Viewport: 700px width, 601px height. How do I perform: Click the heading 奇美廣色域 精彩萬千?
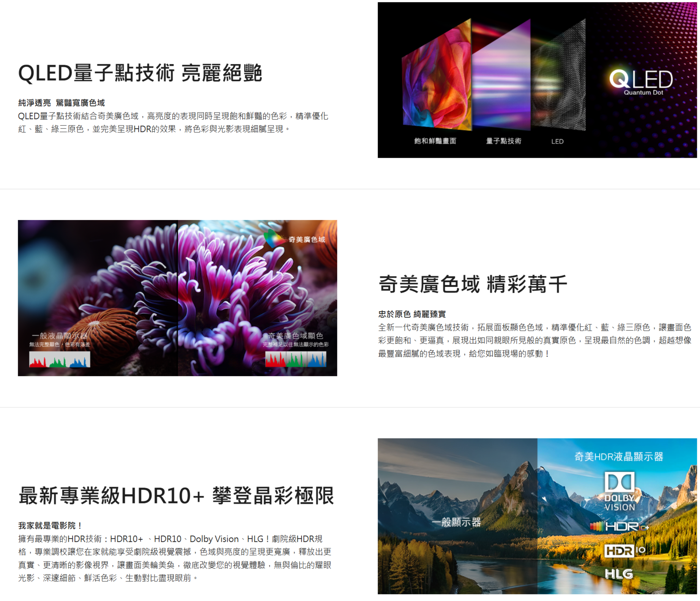[473, 284]
